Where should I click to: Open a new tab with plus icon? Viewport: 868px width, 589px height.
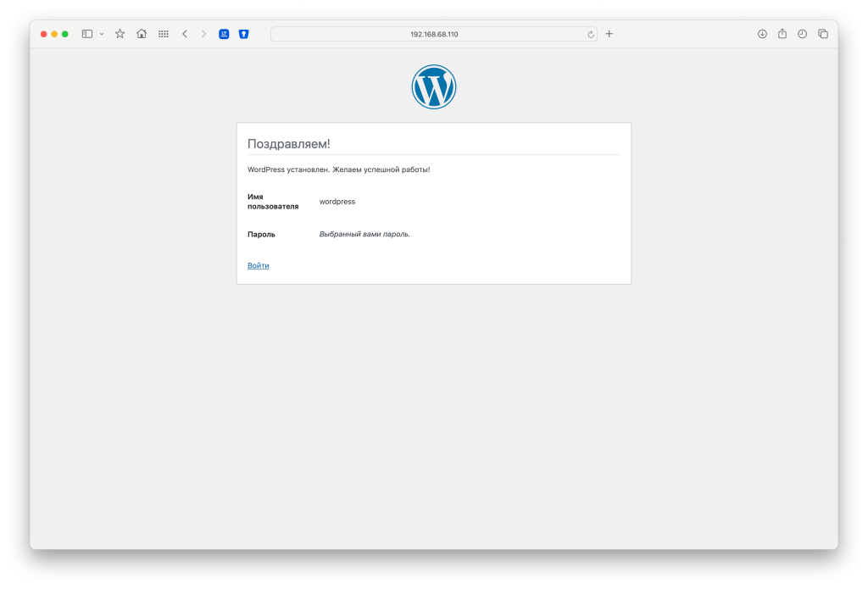tap(609, 34)
